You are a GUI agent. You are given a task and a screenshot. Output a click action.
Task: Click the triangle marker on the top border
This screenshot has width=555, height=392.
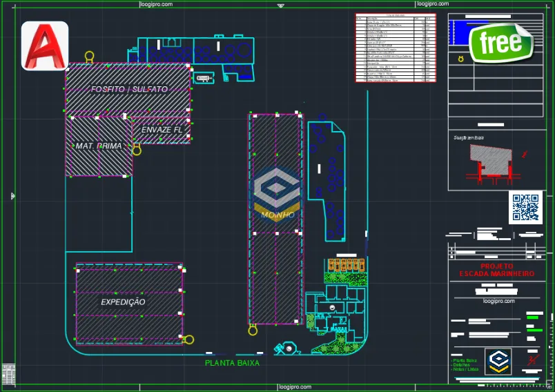pyautogui.click(x=280, y=6)
